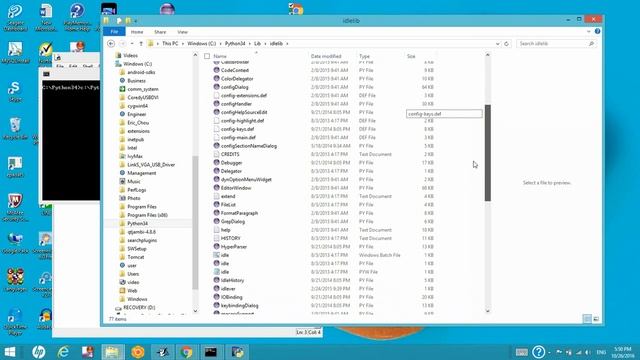Select the idle Windows Batch File icon
This screenshot has height=360, width=640.
216,255
